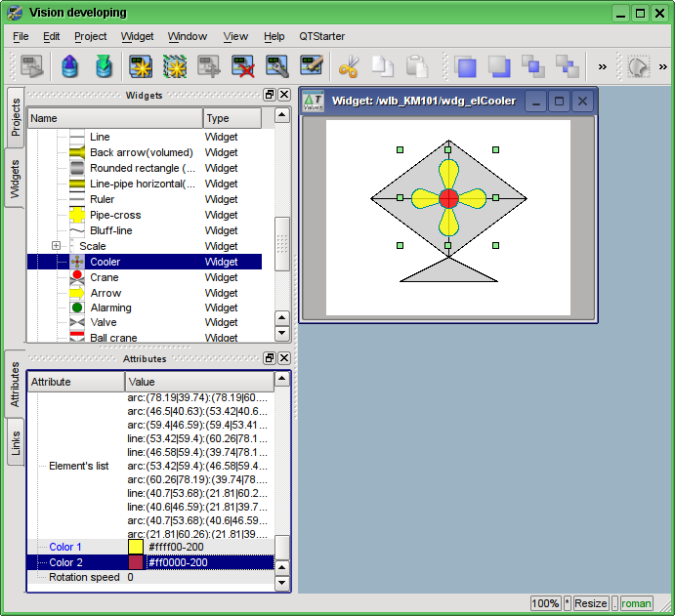The width and height of the screenshot is (675, 616).
Task: Click the delete visual item icon
Action: [243, 66]
